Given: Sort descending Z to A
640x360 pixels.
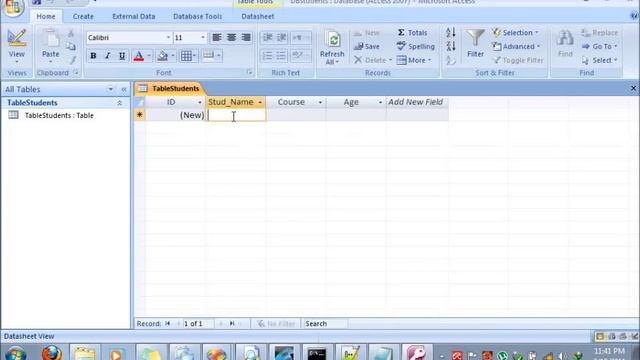Looking at the screenshot, I should 451,47.
